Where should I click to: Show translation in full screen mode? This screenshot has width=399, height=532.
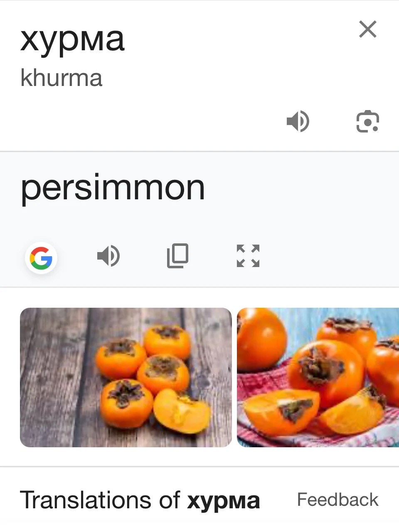tap(248, 255)
